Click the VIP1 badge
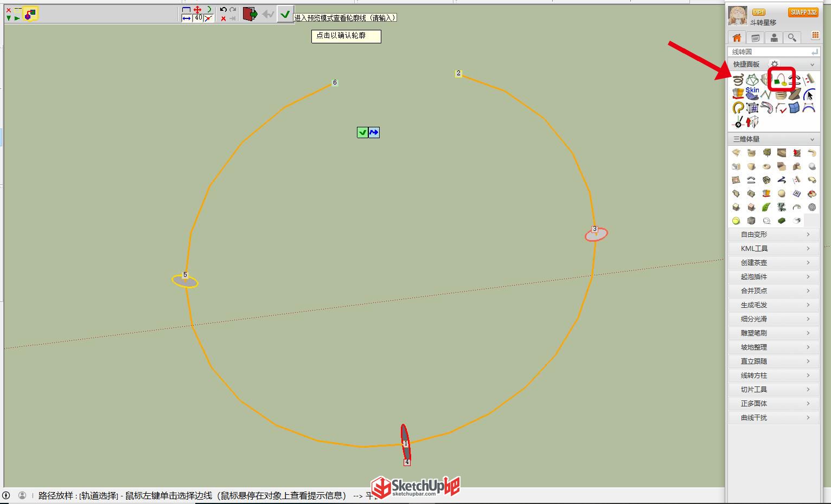Screen dimensions: 831x504 758,12
